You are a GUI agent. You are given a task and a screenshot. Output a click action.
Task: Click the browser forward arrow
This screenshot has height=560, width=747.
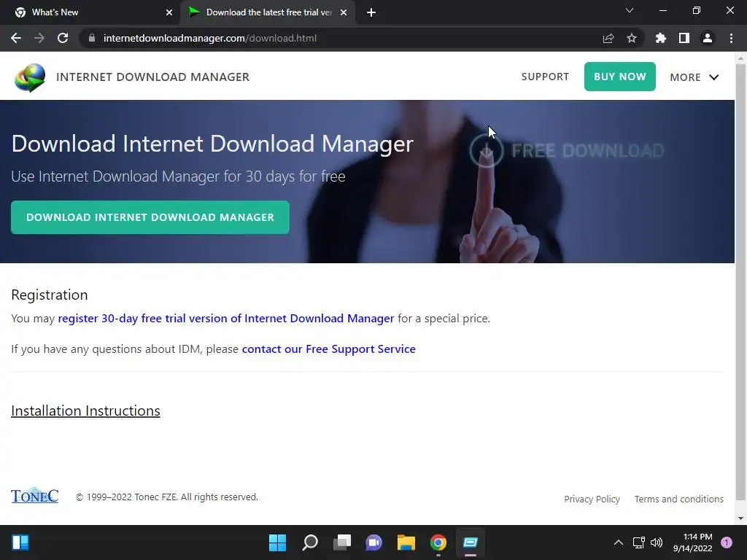(39, 38)
